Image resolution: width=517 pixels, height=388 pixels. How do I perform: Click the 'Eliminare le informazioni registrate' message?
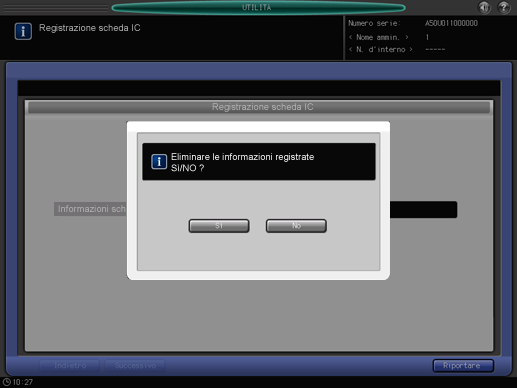pyautogui.click(x=242, y=157)
